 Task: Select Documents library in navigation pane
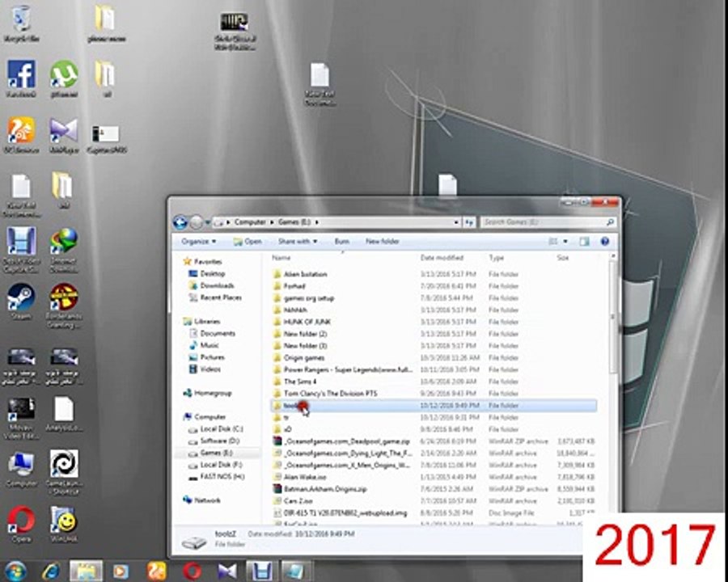pos(213,333)
